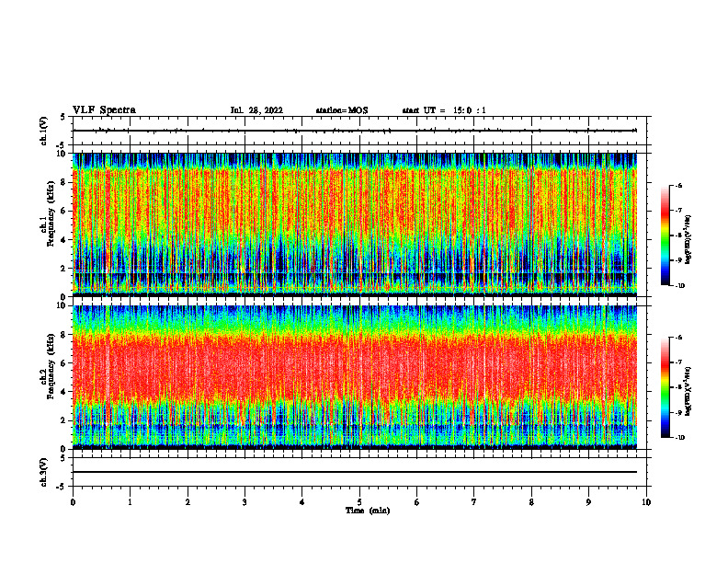Click the "2" kHz tick on ch.2 axis
Image resolution: width=728 pixels, height=563 pixels.
click(63, 420)
